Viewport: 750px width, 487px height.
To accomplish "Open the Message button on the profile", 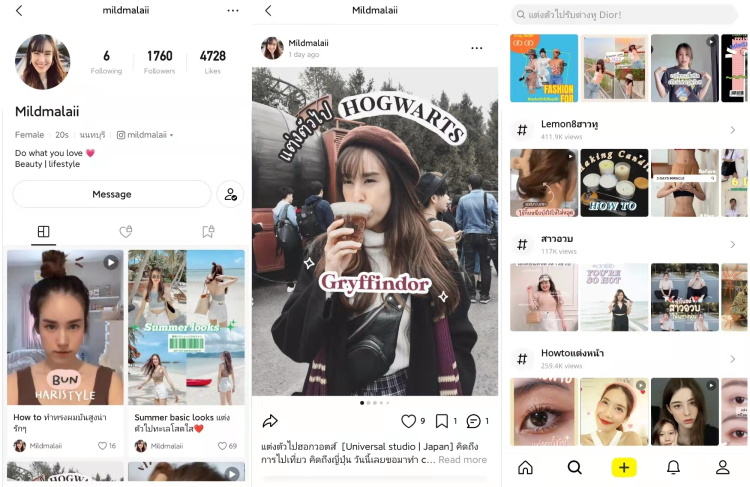I will (112, 194).
